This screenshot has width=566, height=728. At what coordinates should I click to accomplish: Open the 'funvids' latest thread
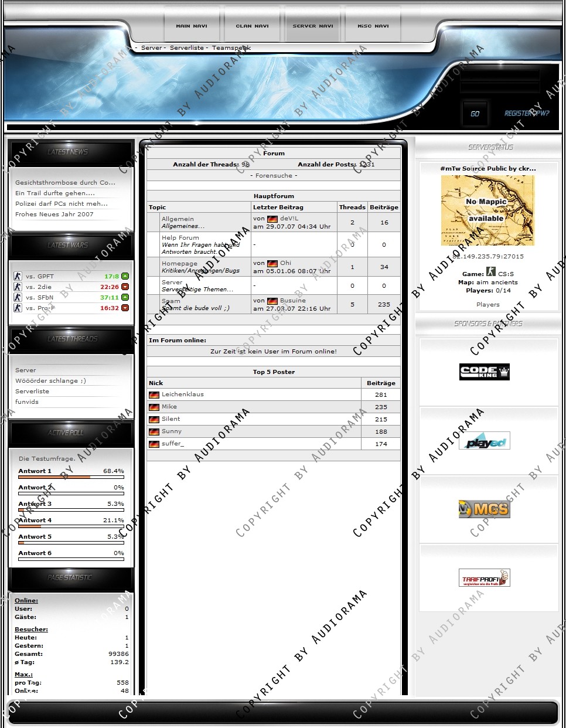tap(27, 402)
